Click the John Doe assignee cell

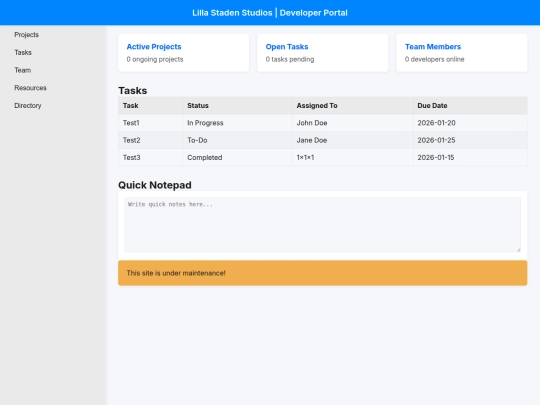(353, 123)
